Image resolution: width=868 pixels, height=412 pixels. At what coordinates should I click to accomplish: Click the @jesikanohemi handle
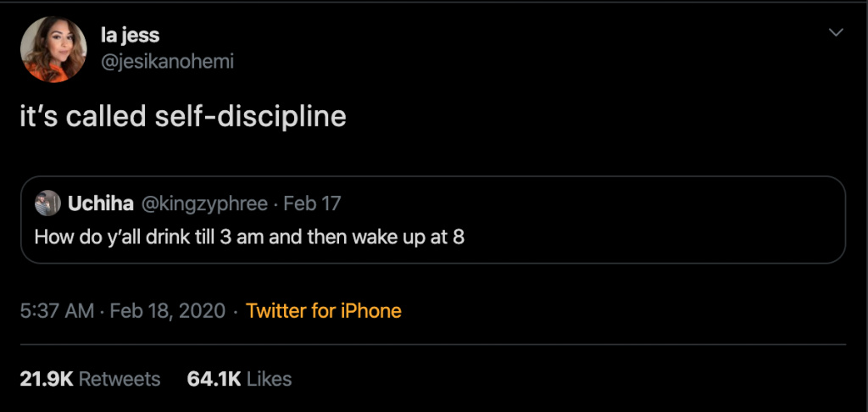[x=167, y=62]
